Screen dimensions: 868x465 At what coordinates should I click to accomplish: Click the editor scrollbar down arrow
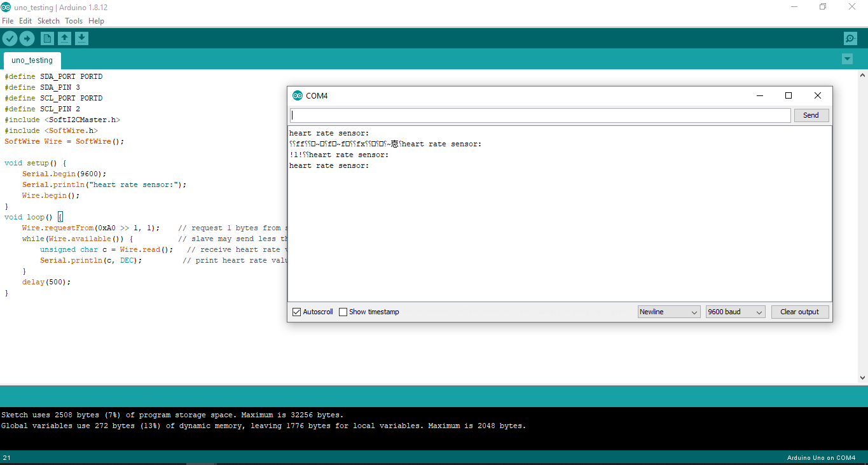pyautogui.click(x=863, y=378)
